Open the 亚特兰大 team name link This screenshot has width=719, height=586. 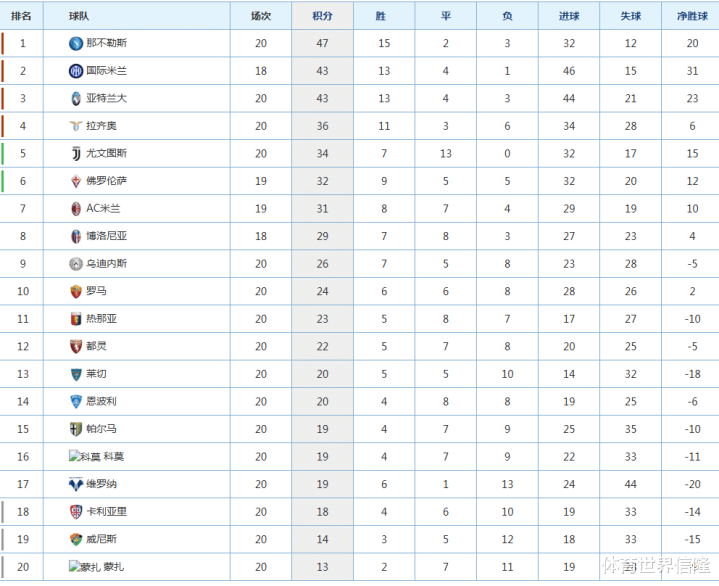click(x=106, y=99)
